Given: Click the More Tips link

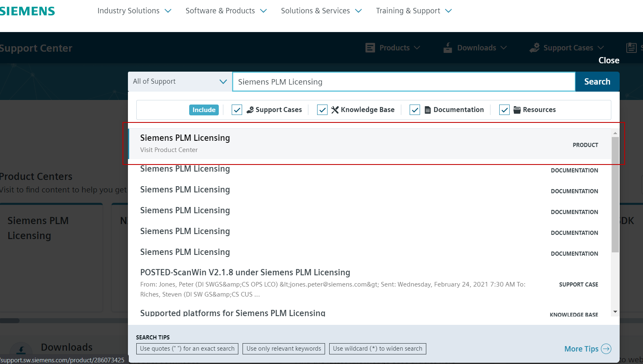Looking at the screenshot, I should tap(581, 349).
